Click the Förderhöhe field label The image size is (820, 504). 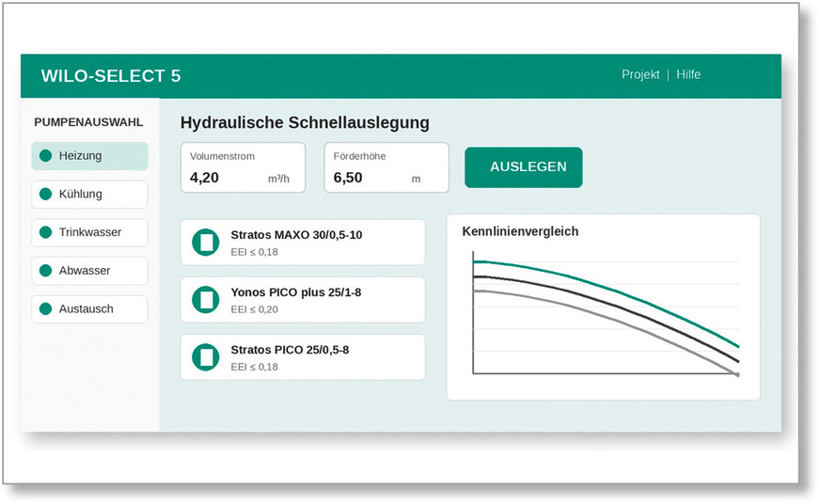[360, 156]
